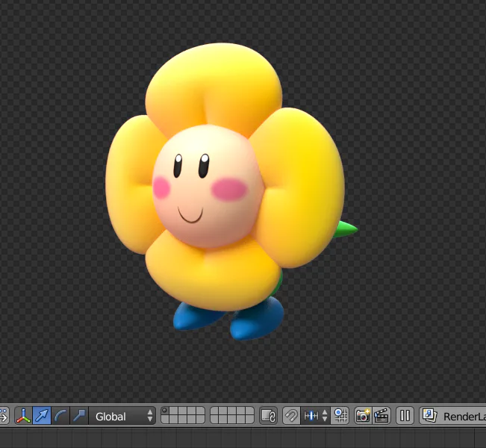Click the pause preview render button
Screen dimensions: 486x448
[x=405, y=416]
